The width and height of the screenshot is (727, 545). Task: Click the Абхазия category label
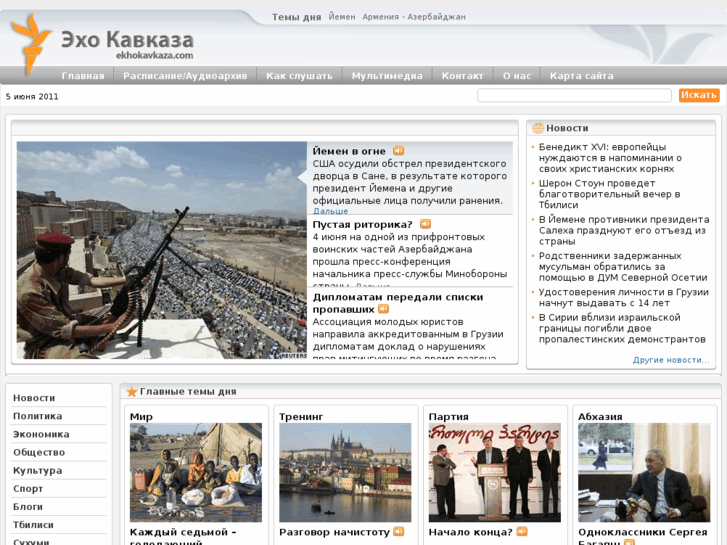pos(600,417)
